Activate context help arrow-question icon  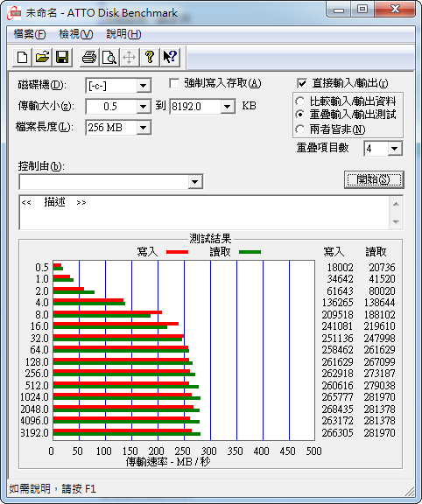[170, 58]
